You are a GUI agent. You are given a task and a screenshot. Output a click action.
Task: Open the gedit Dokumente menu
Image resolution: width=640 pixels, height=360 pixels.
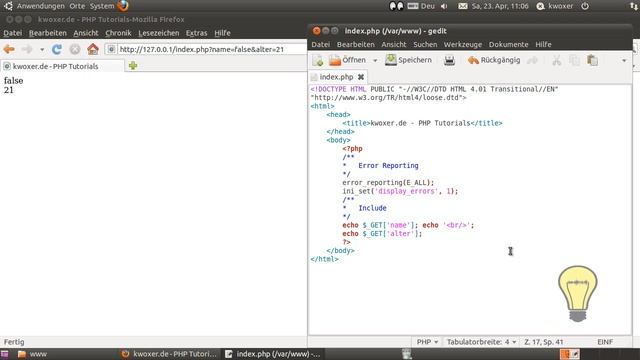tap(509, 44)
